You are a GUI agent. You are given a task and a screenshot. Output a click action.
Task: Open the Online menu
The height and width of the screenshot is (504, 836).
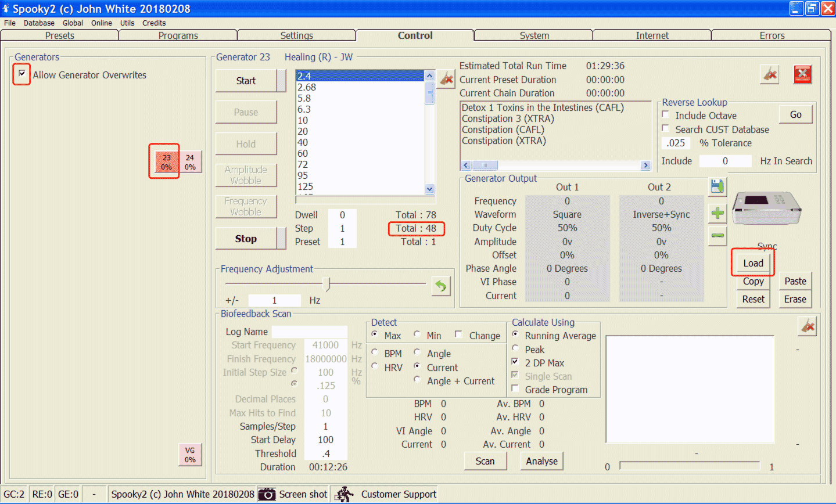click(102, 23)
